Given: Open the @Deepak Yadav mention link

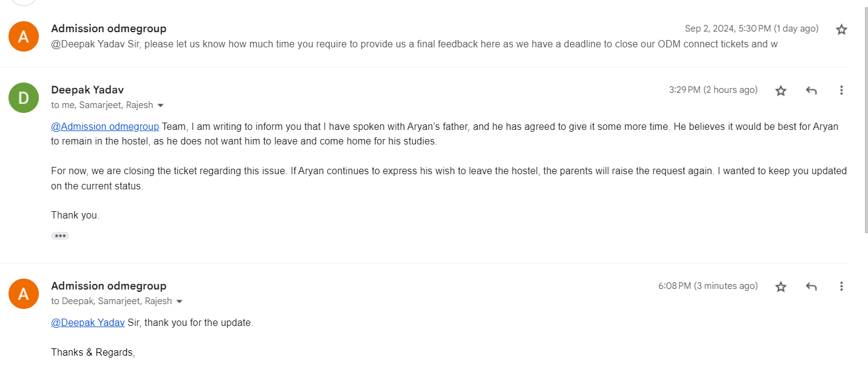Looking at the screenshot, I should [88, 323].
